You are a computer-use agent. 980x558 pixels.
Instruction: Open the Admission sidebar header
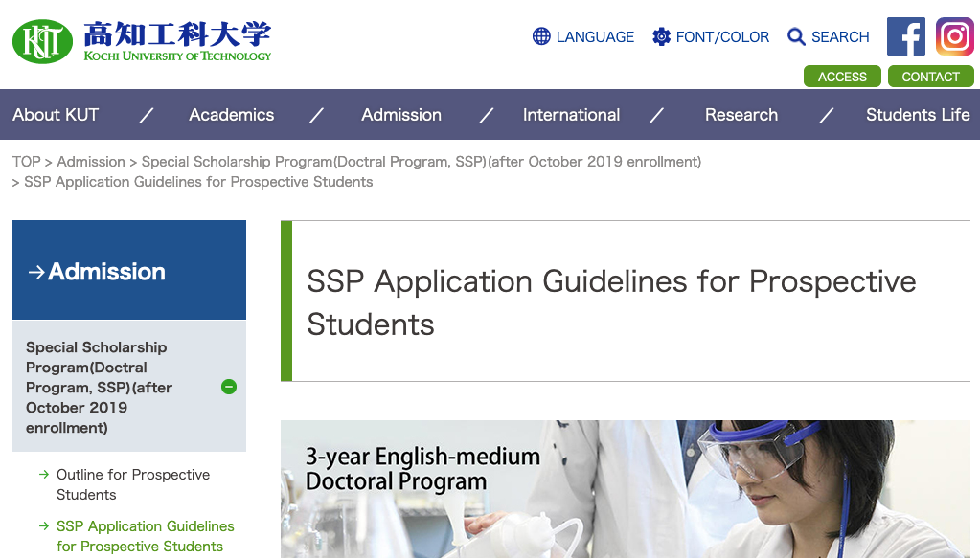click(x=129, y=270)
